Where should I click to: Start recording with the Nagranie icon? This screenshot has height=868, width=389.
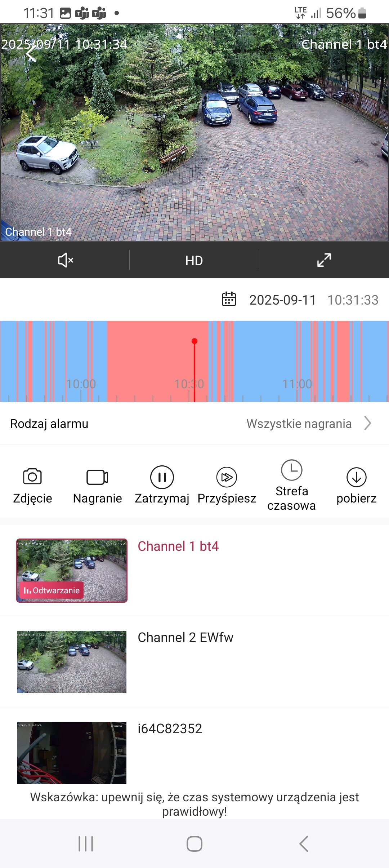click(97, 477)
